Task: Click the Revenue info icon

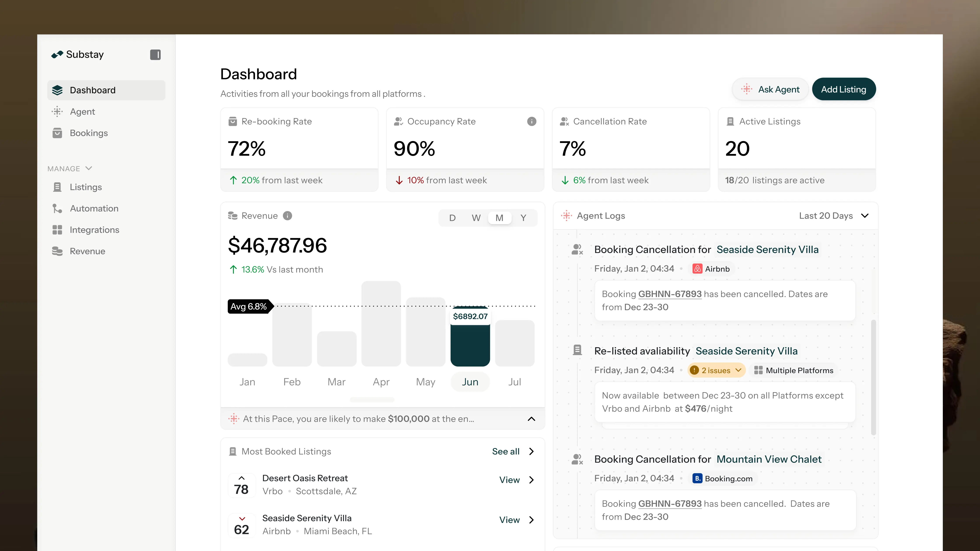Action: 288,216
